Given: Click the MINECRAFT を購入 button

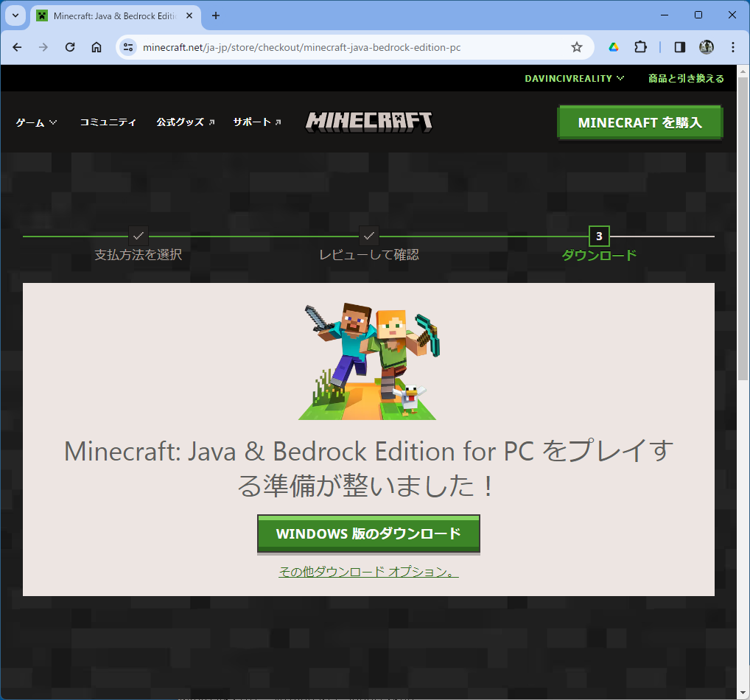Looking at the screenshot, I should (x=639, y=122).
